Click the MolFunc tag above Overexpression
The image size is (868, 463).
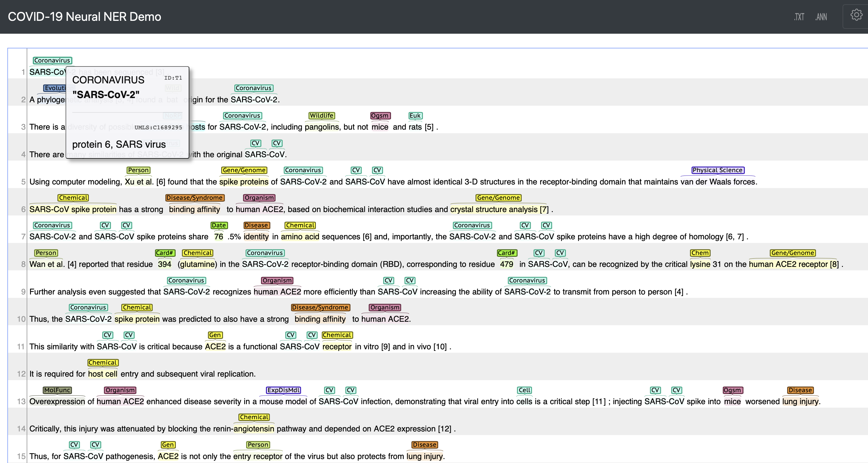[x=57, y=390]
